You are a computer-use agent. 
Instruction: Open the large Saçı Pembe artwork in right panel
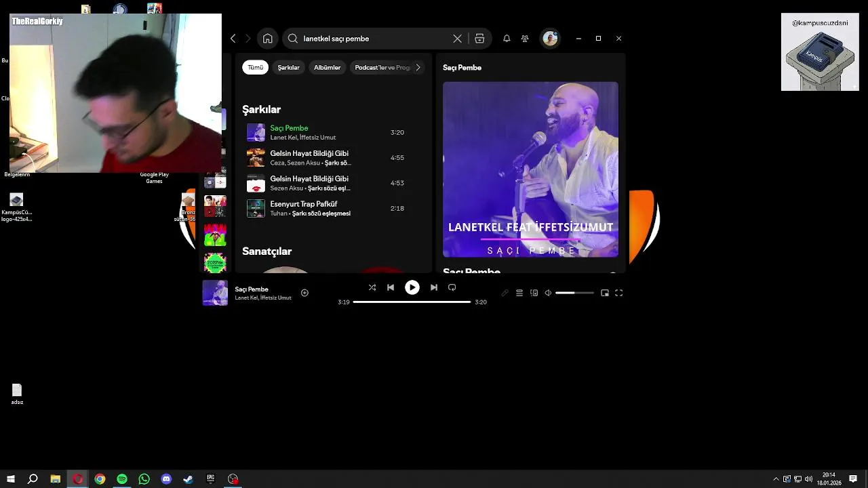(530, 169)
